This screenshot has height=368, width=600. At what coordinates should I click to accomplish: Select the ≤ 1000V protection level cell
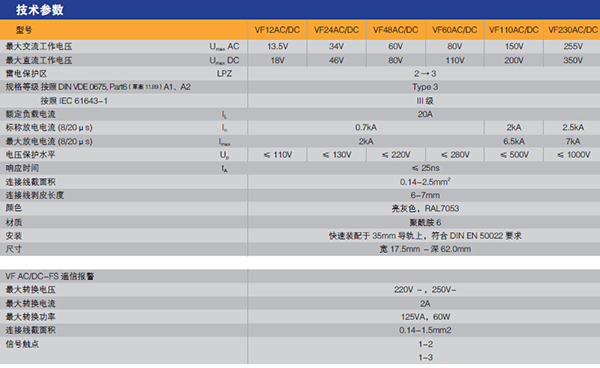pyautogui.click(x=572, y=155)
